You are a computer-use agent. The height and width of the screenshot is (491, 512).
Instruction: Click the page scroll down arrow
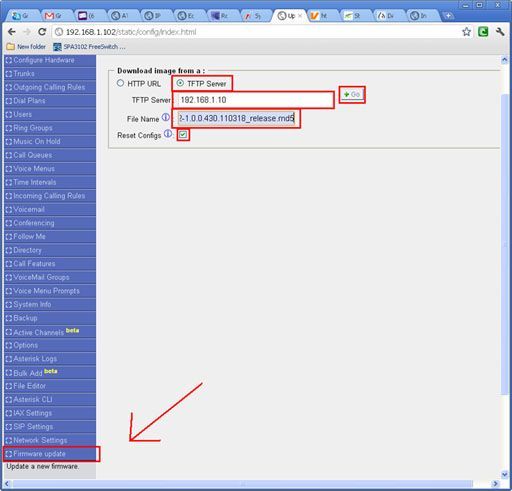click(x=504, y=474)
